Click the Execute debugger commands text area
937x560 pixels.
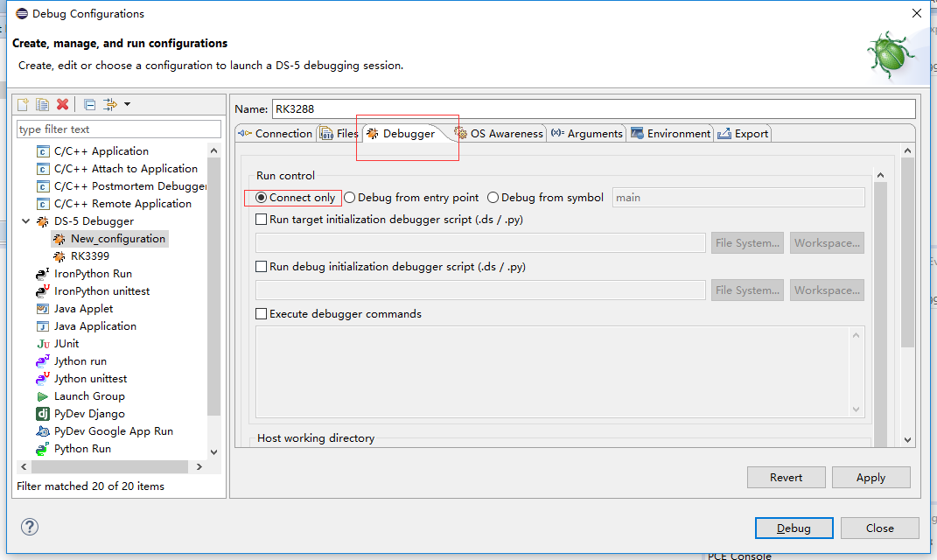pyautogui.click(x=560, y=372)
